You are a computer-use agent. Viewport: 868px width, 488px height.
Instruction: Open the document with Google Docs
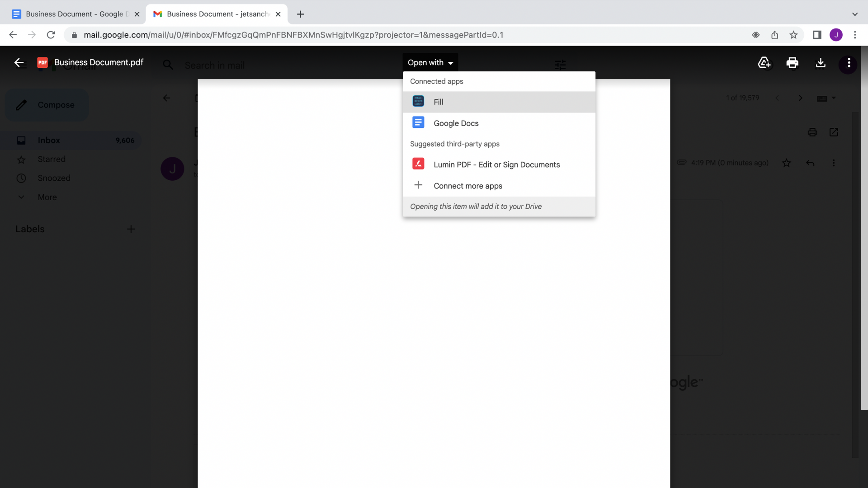pos(456,123)
